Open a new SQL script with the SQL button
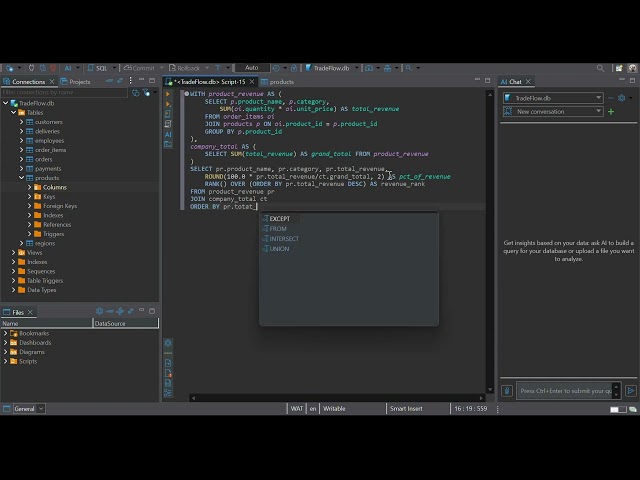The width and height of the screenshot is (640, 480). [97, 68]
